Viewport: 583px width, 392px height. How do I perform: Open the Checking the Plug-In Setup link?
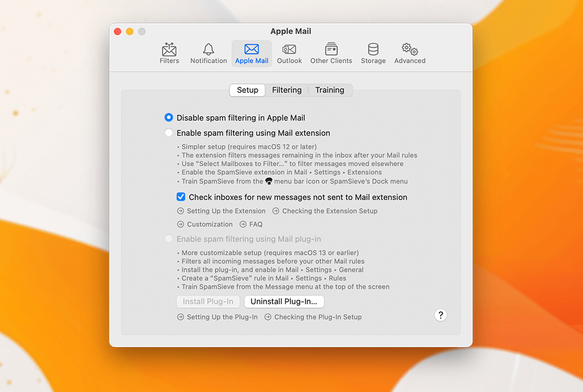click(x=318, y=317)
